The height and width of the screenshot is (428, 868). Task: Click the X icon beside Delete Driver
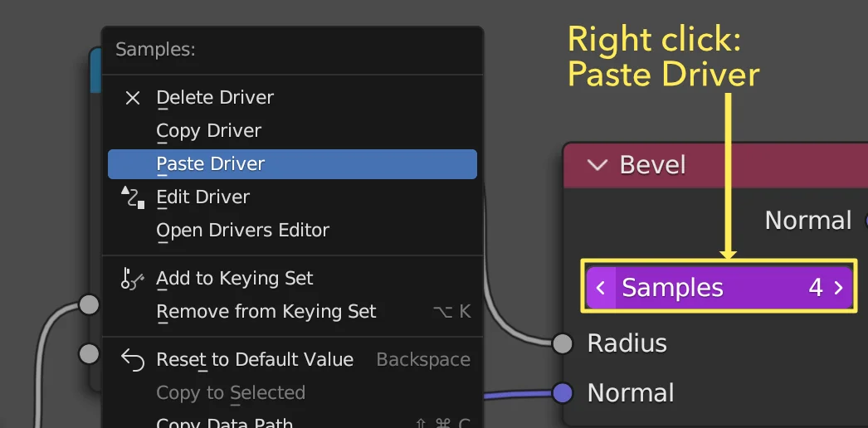(x=132, y=98)
